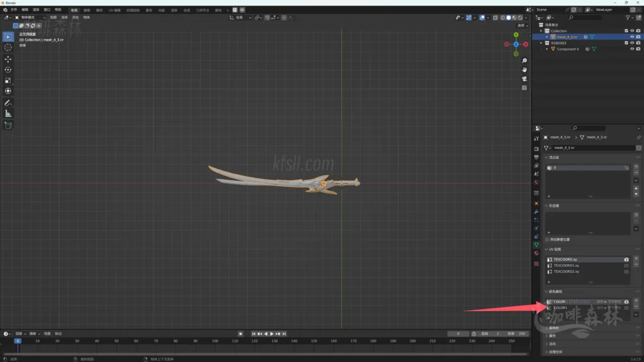Open the object mode dropdown
The height and width of the screenshot is (362, 644).
point(30,18)
